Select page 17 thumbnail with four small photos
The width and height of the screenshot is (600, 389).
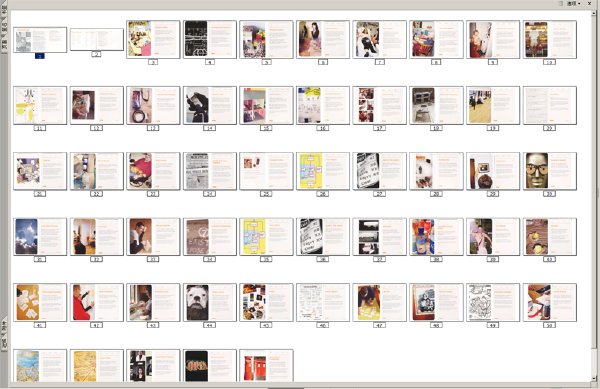(x=380, y=105)
